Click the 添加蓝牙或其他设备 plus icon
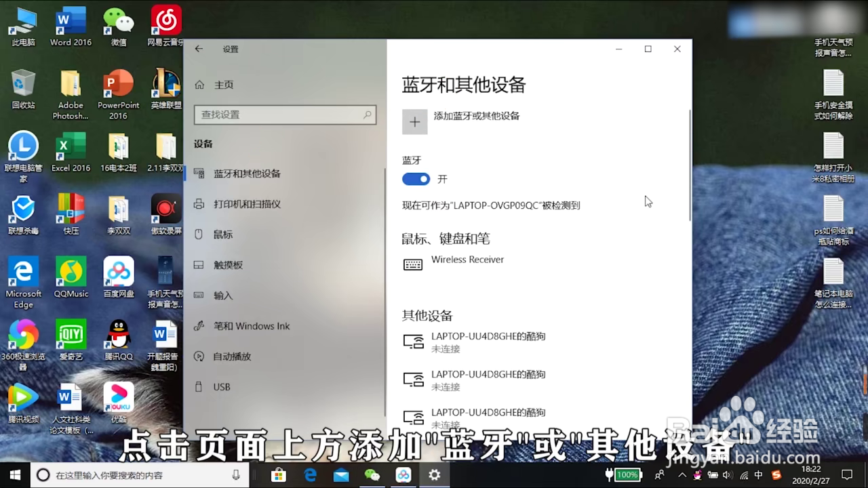The height and width of the screenshot is (488, 868). [415, 121]
